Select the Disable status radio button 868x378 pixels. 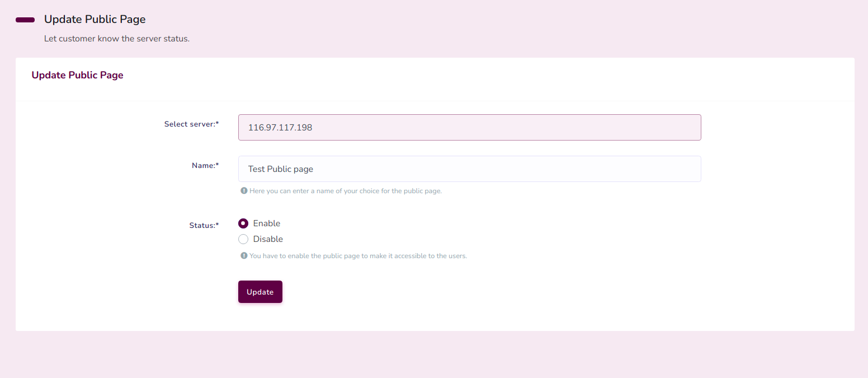point(243,239)
